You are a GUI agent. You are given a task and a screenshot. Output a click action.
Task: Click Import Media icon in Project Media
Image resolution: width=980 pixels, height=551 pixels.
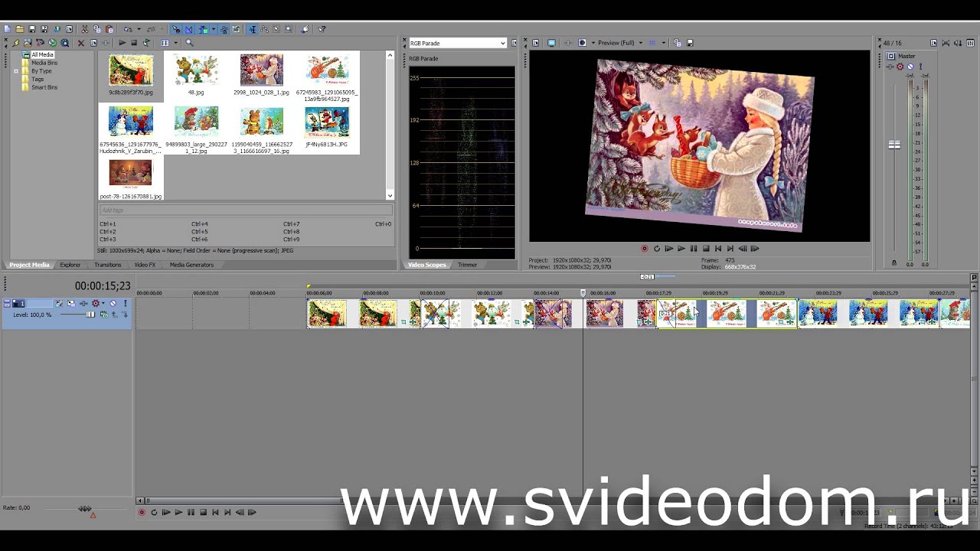pyautogui.click(x=28, y=43)
